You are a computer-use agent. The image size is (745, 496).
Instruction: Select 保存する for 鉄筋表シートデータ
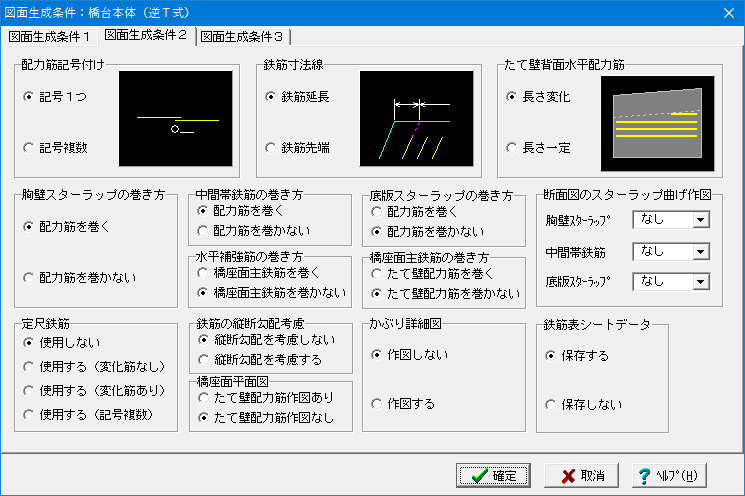(x=577, y=355)
